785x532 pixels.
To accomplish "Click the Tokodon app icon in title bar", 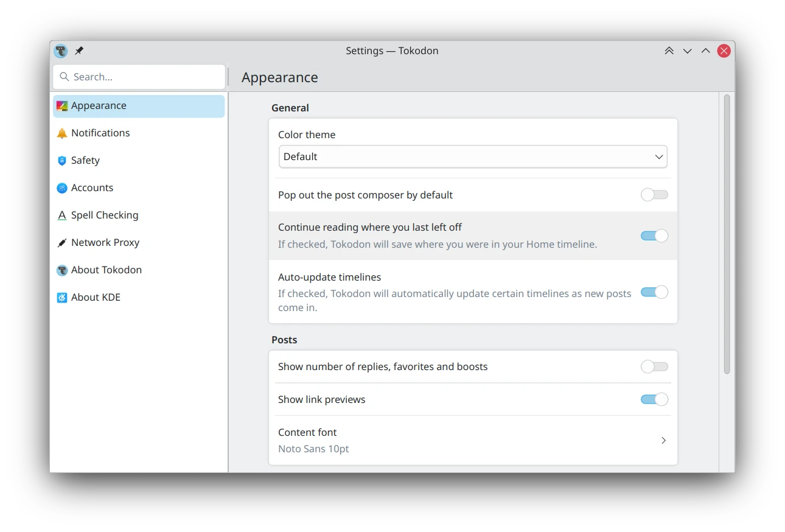I will (61, 51).
